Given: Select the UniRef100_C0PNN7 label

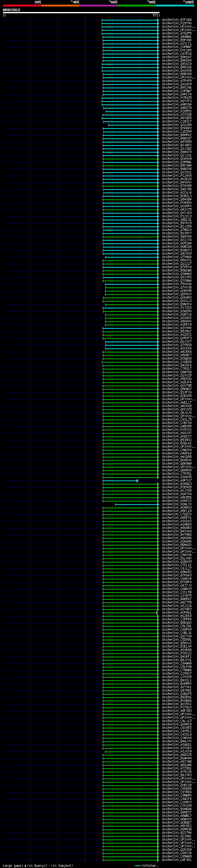Looking at the screenshot, I should tap(176, 47).
